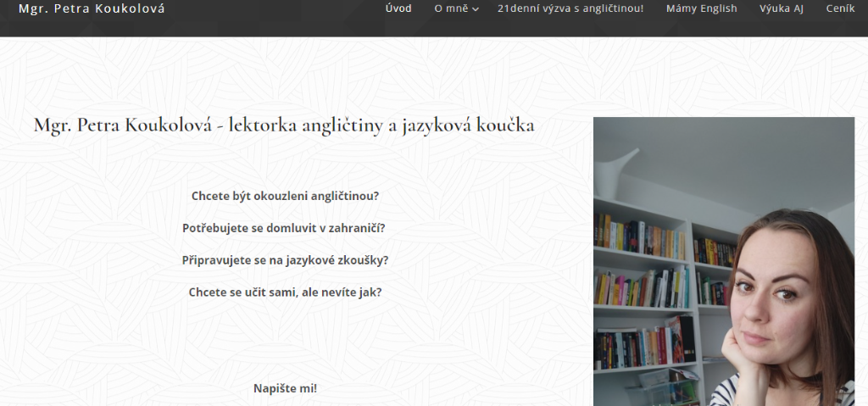Viewport: 868px width, 406px height.
Task: Navigate to Mámy English
Action: (x=701, y=8)
